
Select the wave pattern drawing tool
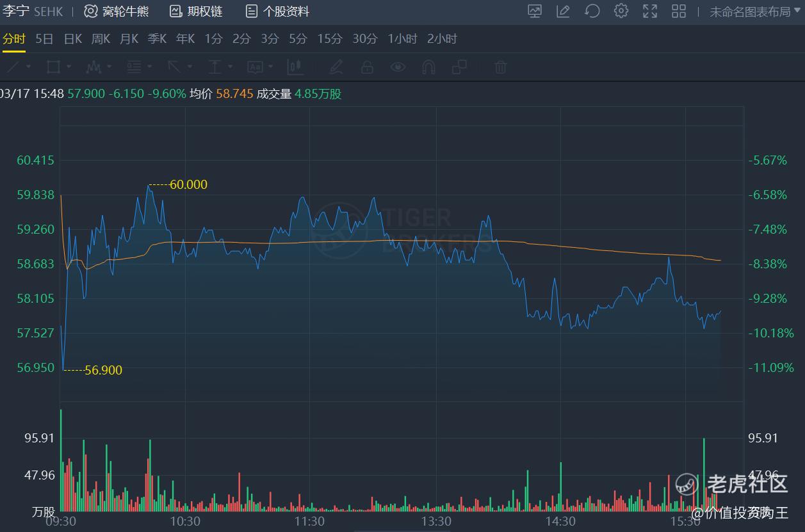(94, 67)
